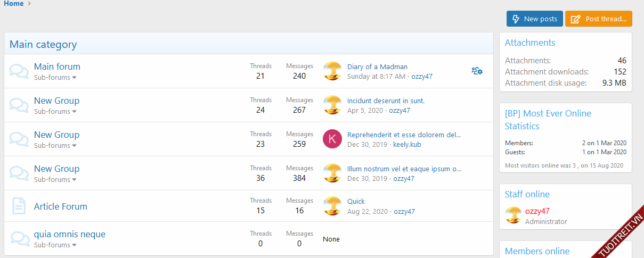Image resolution: width=644 pixels, height=258 pixels.
Task: Click the avatar beside Diary of a Madman
Action: [x=332, y=71]
